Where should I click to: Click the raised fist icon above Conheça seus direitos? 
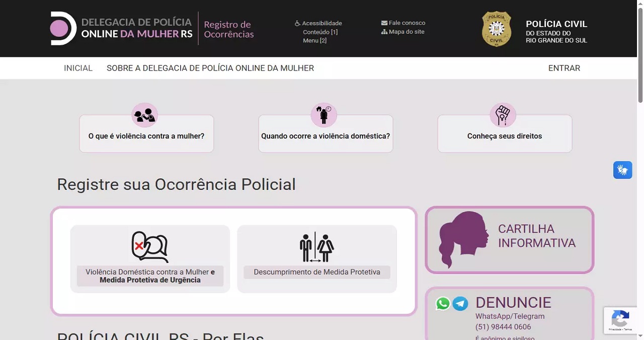[x=502, y=115]
